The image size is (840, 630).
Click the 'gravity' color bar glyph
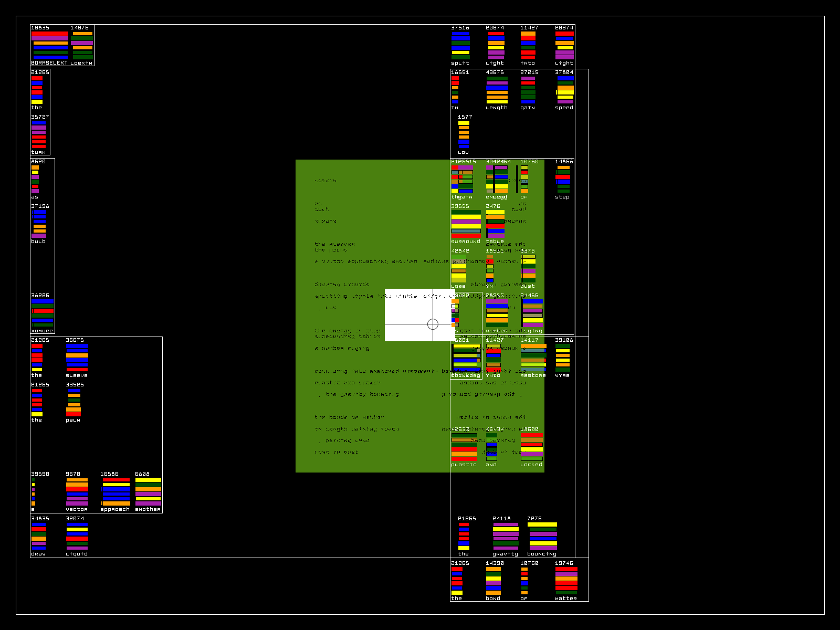506,536
